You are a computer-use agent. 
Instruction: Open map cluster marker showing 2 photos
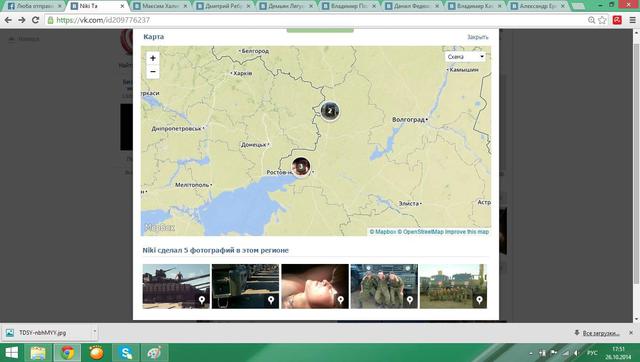click(330, 111)
